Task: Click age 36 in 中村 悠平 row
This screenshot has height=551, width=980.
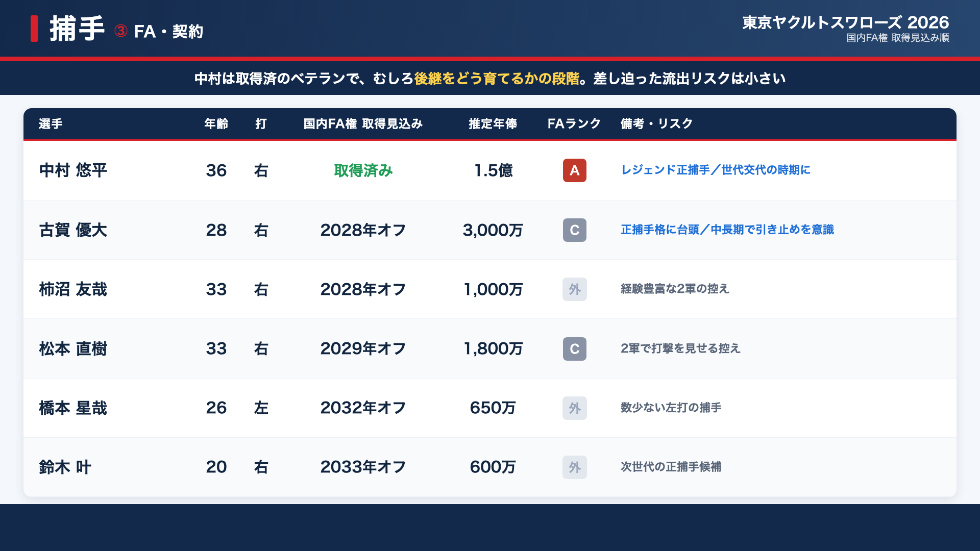Action: pyautogui.click(x=216, y=170)
